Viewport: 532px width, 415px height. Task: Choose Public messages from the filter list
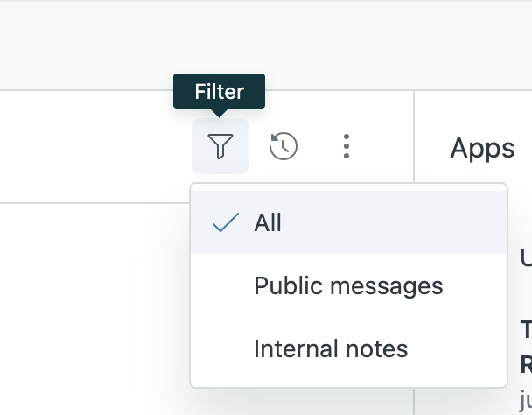coord(348,286)
